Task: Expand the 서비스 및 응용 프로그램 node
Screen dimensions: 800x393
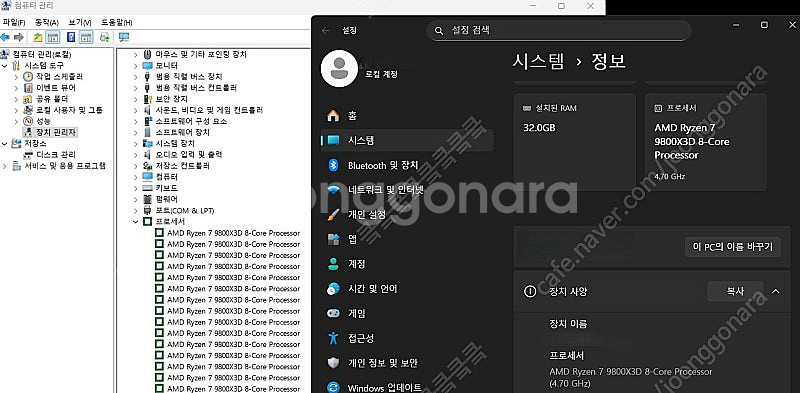Action: (5, 166)
